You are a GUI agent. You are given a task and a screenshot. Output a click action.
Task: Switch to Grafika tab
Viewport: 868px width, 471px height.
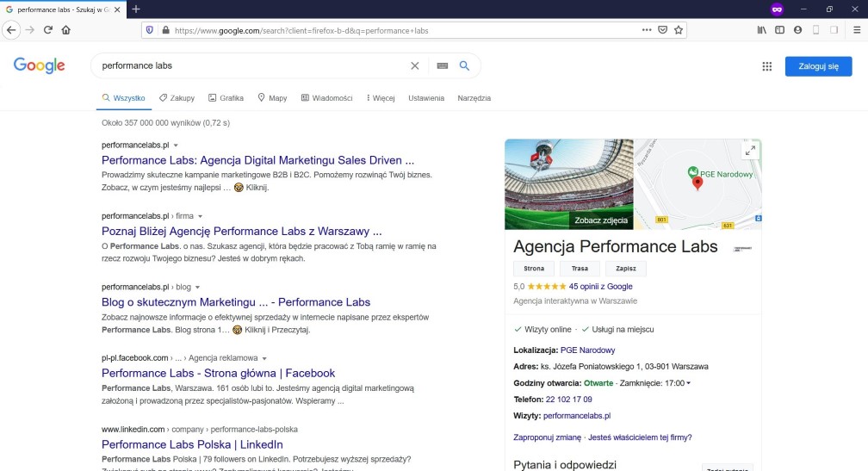pos(226,98)
